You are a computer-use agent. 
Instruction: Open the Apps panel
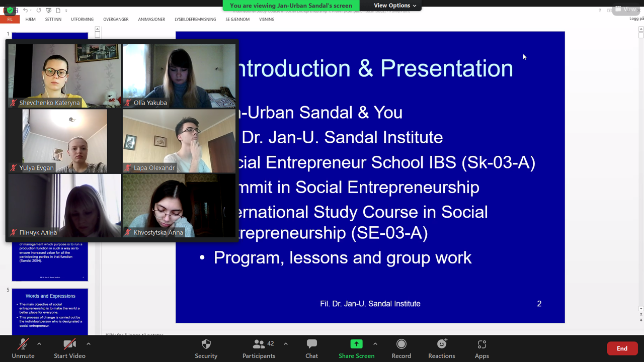click(x=481, y=344)
